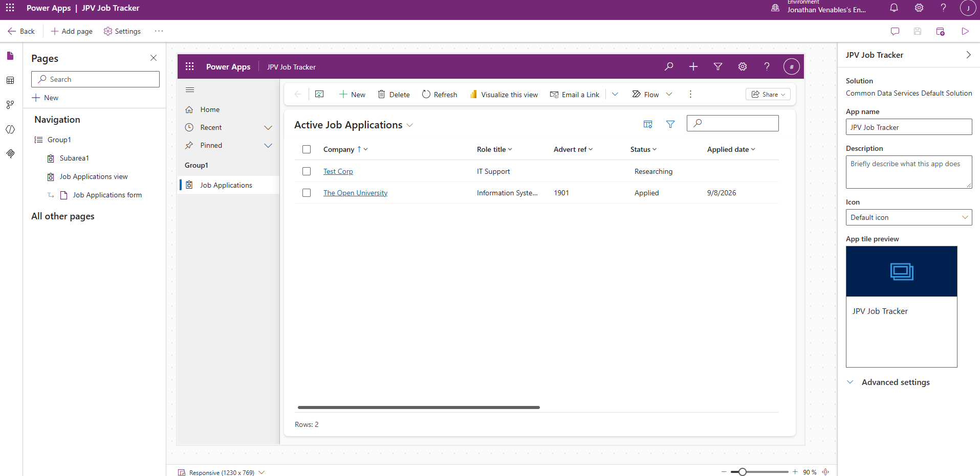This screenshot has width=980, height=476.
Task: Toggle the select all rows checkbox
Action: [x=307, y=149]
